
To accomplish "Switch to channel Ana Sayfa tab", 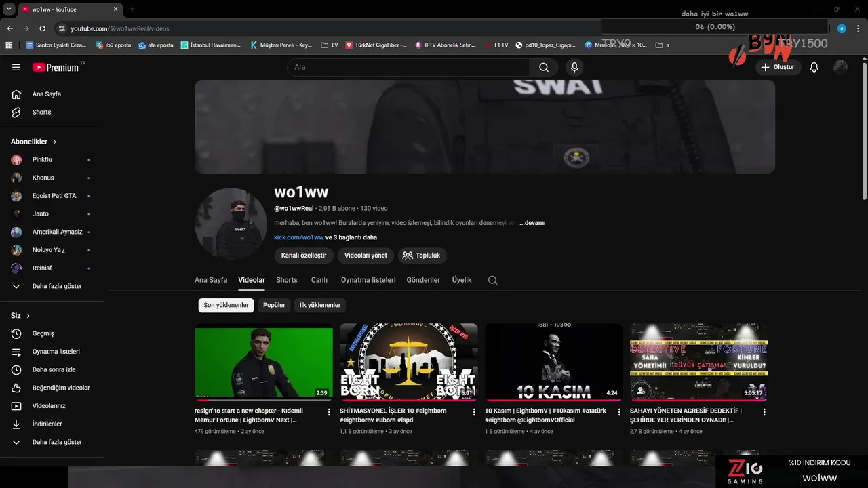I will [211, 280].
